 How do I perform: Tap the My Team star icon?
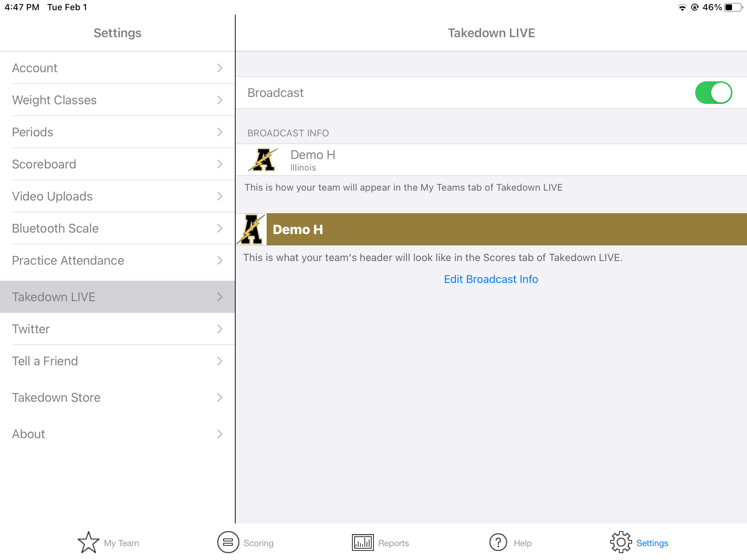pyautogui.click(x=88, y=542)
